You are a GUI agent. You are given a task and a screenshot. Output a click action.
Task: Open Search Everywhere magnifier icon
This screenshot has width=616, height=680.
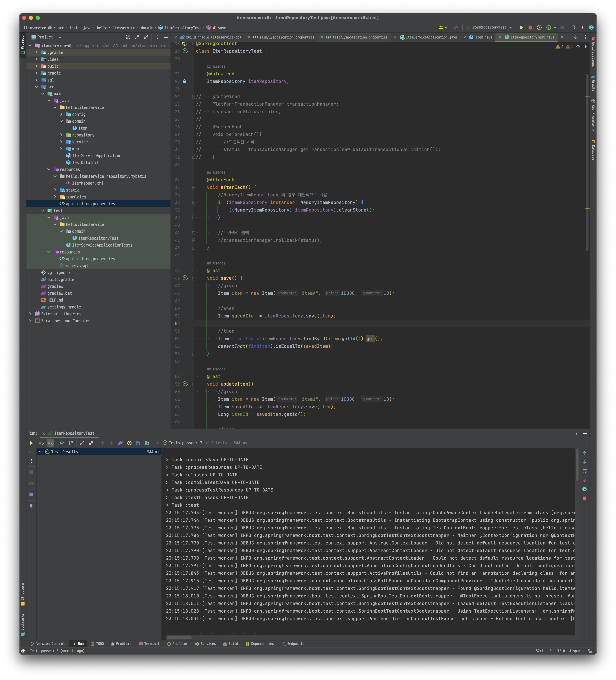[574, 28]
